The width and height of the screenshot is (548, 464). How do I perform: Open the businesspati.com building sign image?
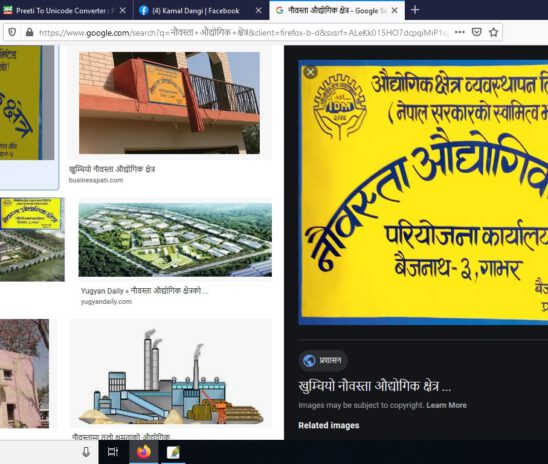click(169, 103)
